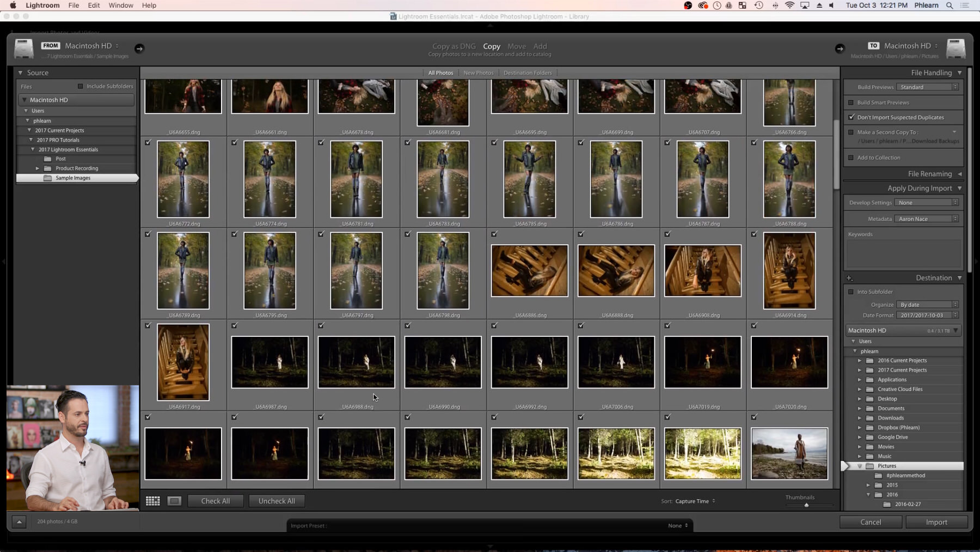The height and width of the screenshot is (552, 980).
Task: Open the Build Previews Standard dropdown
Action: pyautogui.click(x=928, y=87)
